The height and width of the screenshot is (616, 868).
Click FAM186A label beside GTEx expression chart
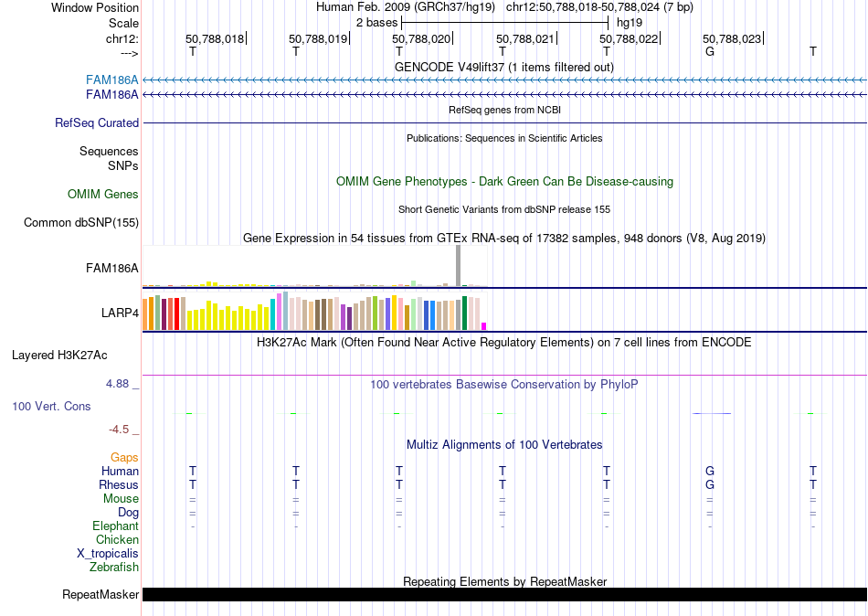click(x=111, y=268)
